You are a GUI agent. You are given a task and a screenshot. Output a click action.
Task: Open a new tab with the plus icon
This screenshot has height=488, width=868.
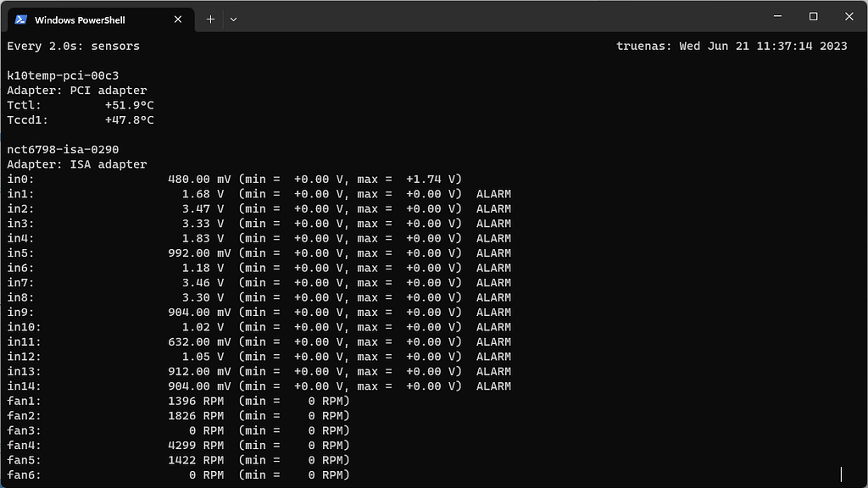(210, 19)
